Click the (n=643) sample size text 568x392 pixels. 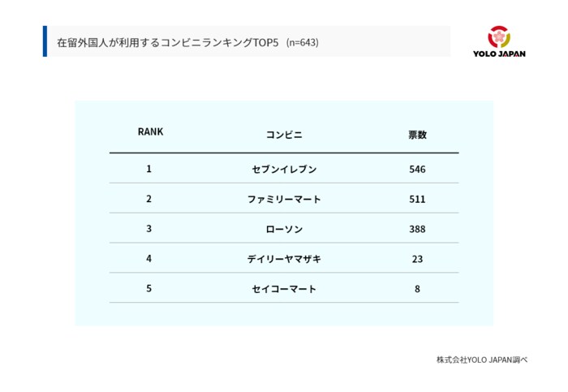(303, 43)
